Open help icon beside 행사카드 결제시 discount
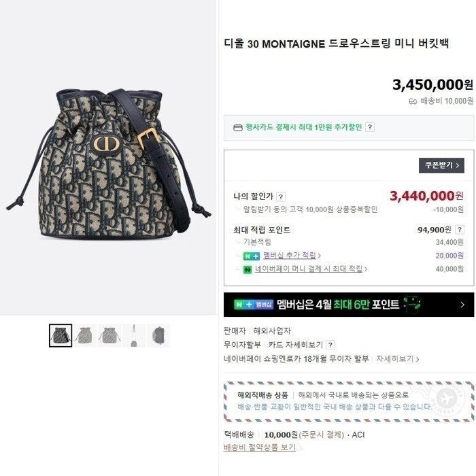 (370, 127)
